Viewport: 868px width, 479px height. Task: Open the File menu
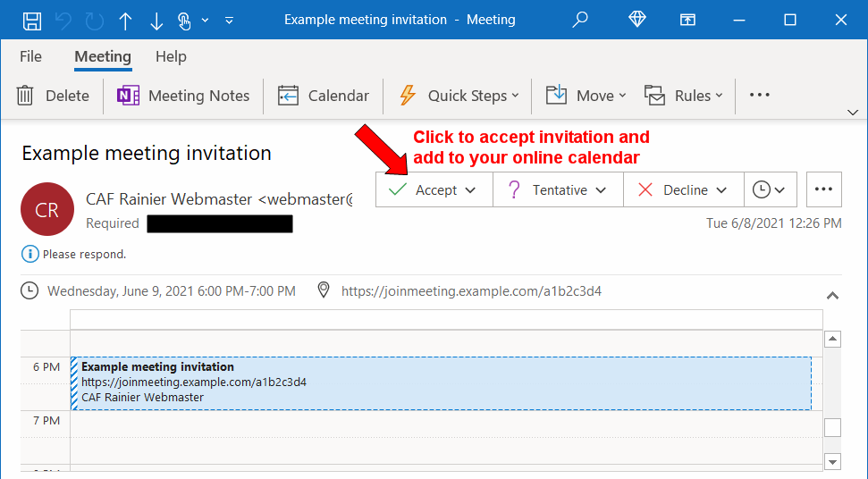click(x=30, y=56)
